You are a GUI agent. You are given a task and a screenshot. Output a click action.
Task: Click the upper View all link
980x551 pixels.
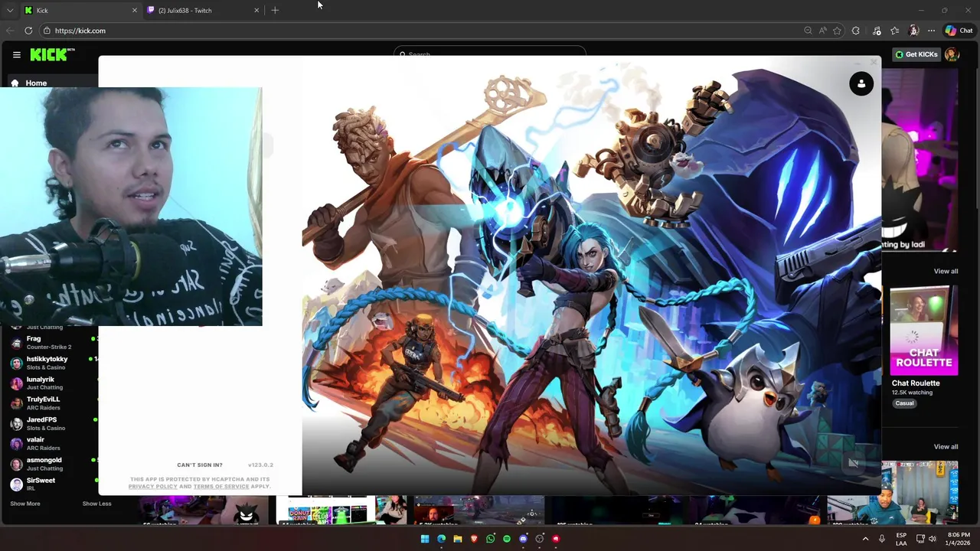pyautogui.click(x=946, y=271)
